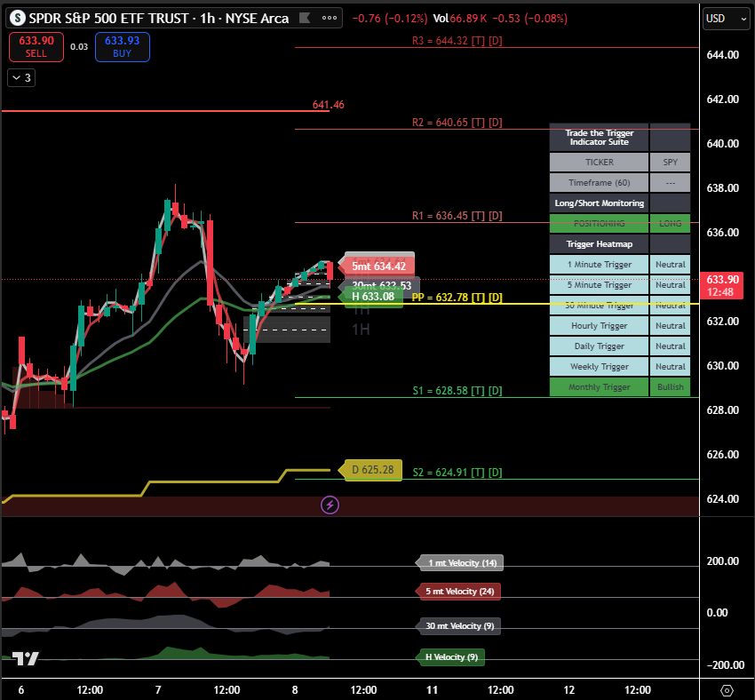Select the H 633.08 price label
Image resolution: width=755 pixels, height=700 pixels.
[x=370, y=297]
